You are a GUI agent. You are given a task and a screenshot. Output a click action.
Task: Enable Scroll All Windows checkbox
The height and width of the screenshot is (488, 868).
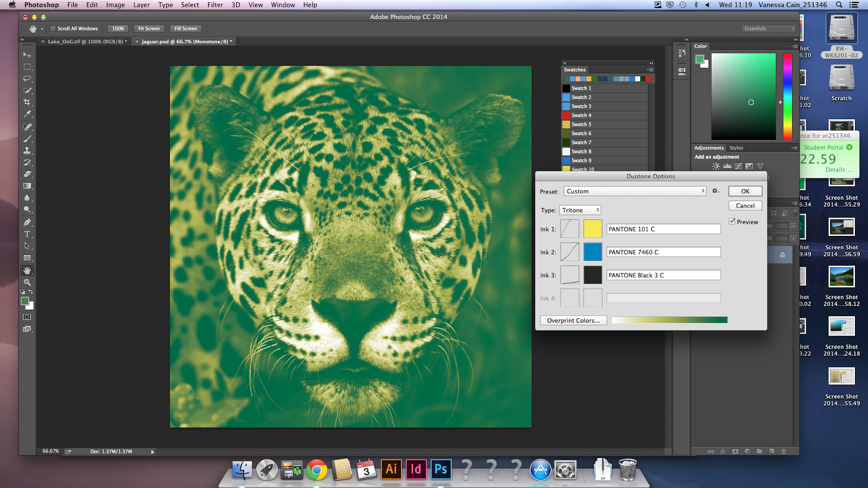click(x=53, y=29)
